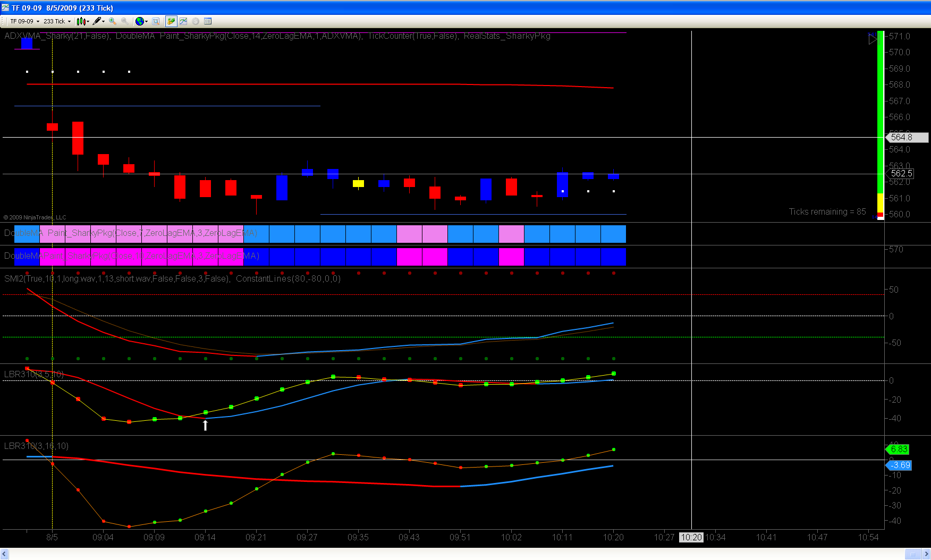931x560 pixels.
Task: Open the 233 Tick interval dropdown
Action: click(x=57, y=21)
